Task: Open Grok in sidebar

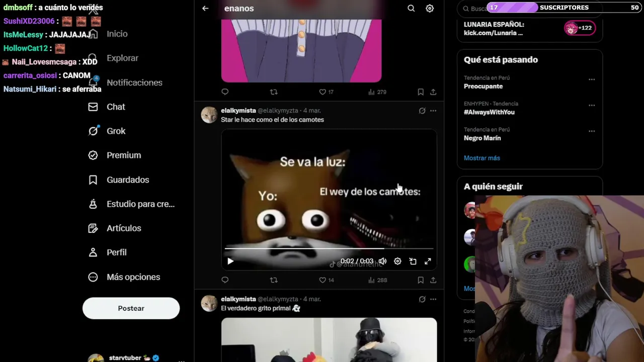Action: click(116, 131)
